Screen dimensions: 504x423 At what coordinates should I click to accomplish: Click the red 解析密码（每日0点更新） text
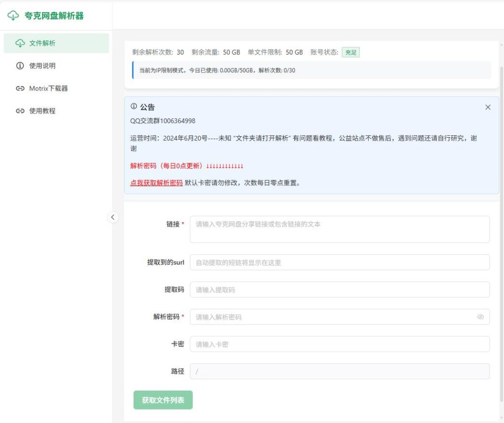coord(187,166)
